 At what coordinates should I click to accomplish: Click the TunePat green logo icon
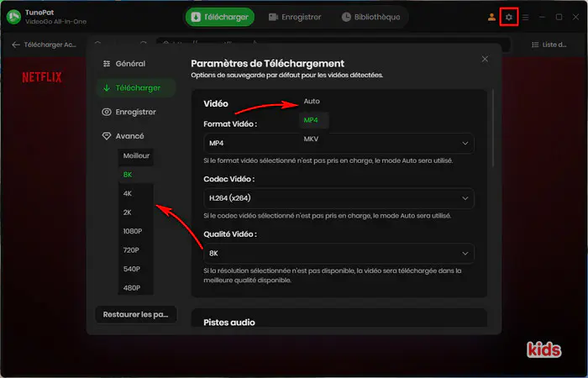point(14,17)
